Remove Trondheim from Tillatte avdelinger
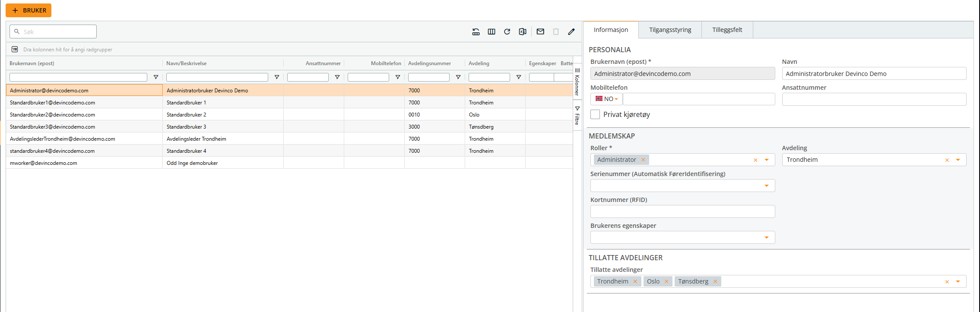980x312 pixels. tap(635, 281)
